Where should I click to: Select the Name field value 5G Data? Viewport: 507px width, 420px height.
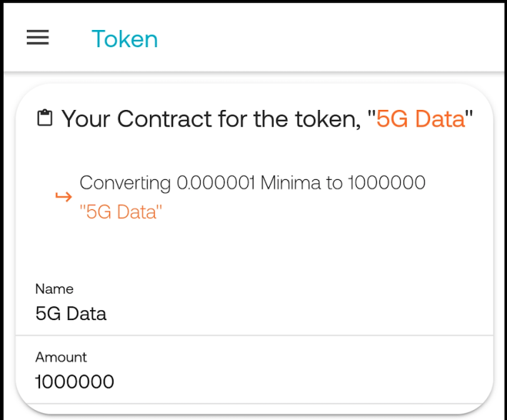tap(71, 314)
